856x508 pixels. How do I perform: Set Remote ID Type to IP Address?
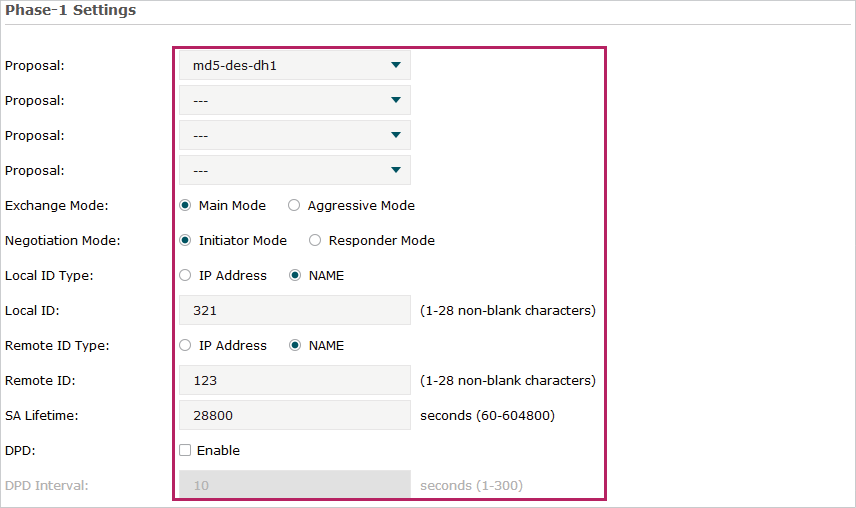pos(185,346)
